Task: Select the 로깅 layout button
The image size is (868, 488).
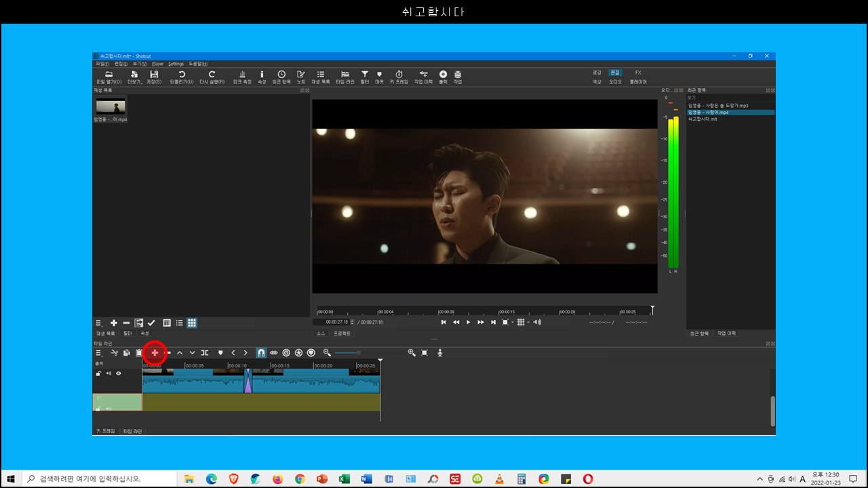Action: click(597, 73)
